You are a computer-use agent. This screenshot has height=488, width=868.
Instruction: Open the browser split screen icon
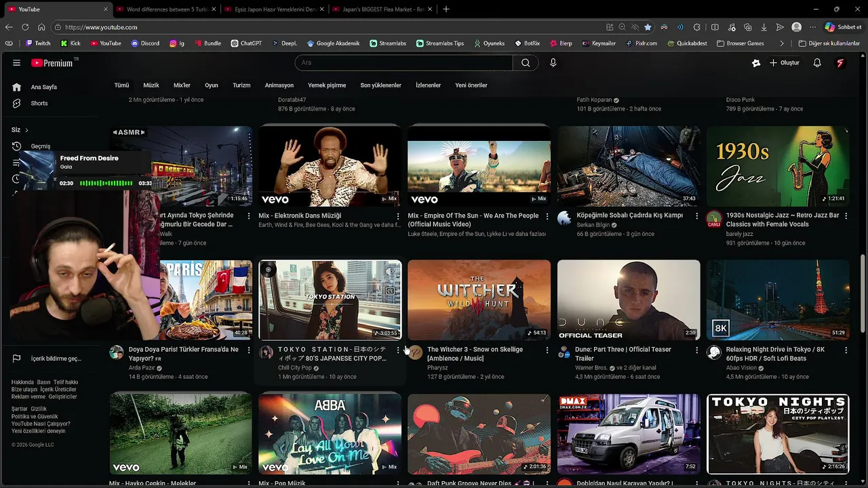pyautogui.click(x=715, y=27)
